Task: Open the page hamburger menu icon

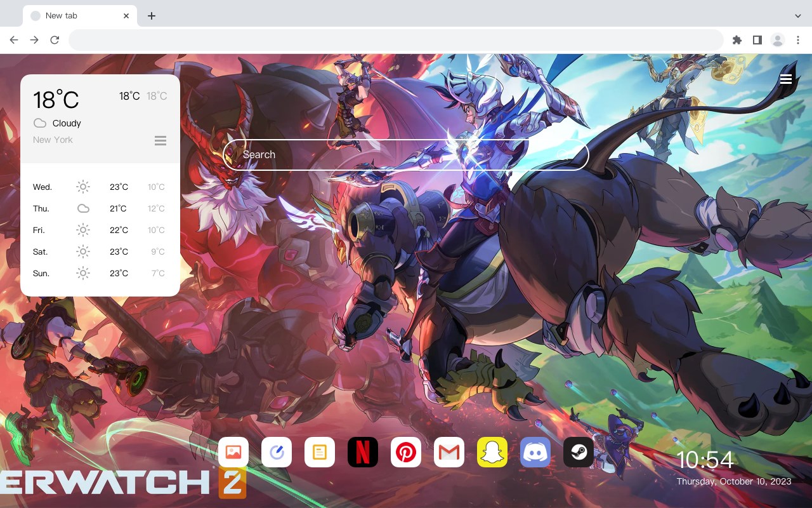Action: click(786, 79)
